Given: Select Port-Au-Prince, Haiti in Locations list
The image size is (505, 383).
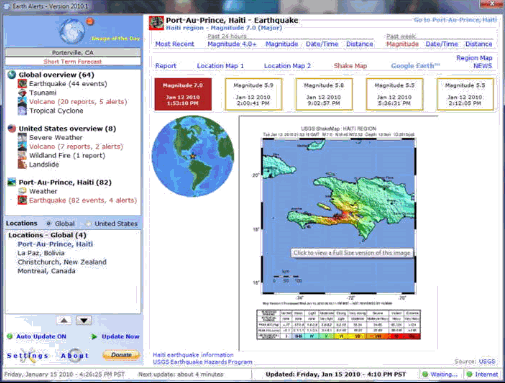Looking at the screenshot, I should pyautogui.click(x=55, y=244).
